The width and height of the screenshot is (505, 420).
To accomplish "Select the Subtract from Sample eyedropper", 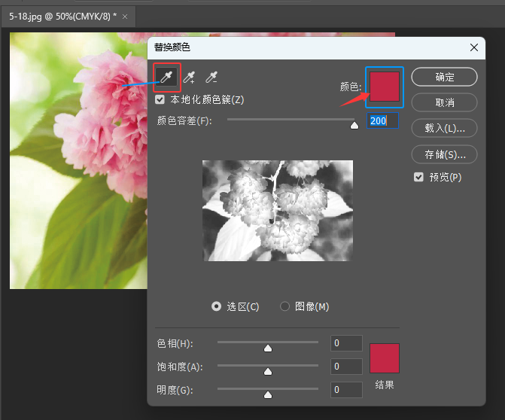I will click(211, 78).
